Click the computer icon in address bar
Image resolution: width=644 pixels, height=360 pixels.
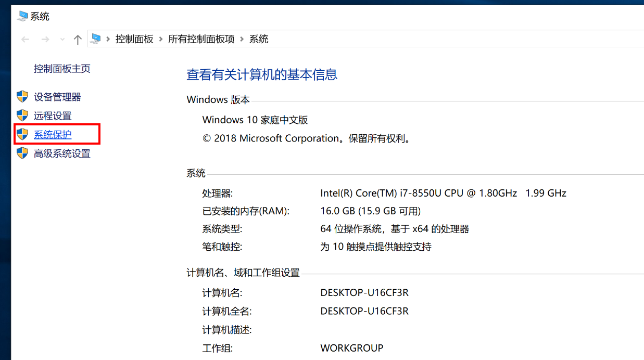point(95,39)
